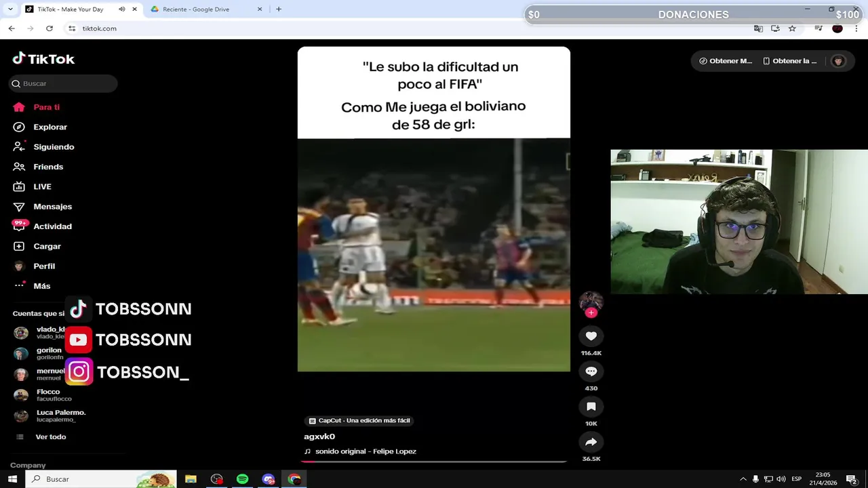Screen dimensions: 868x488
Task: Open File Explorer from the taskbar
Action: (x=191, y=479)
